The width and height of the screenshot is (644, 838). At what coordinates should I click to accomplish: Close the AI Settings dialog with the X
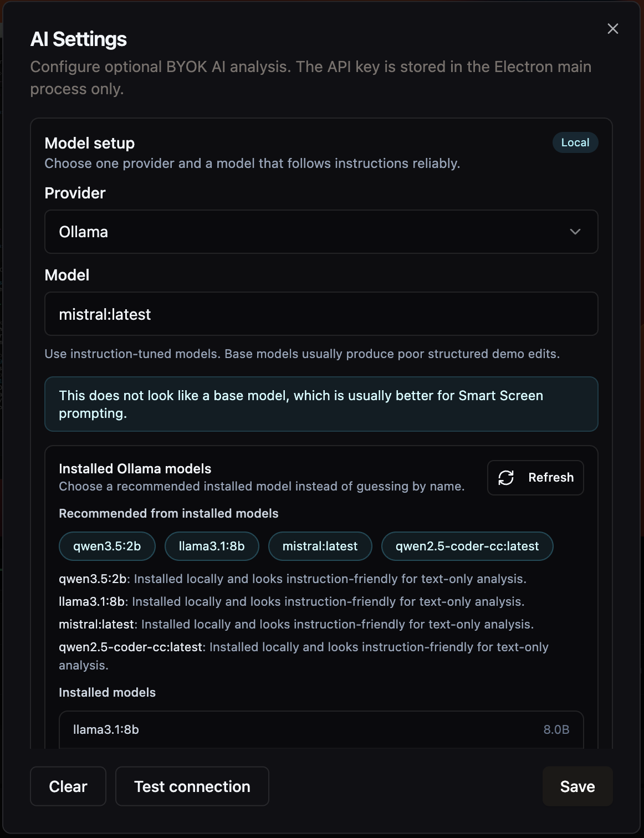pos(612,29)
